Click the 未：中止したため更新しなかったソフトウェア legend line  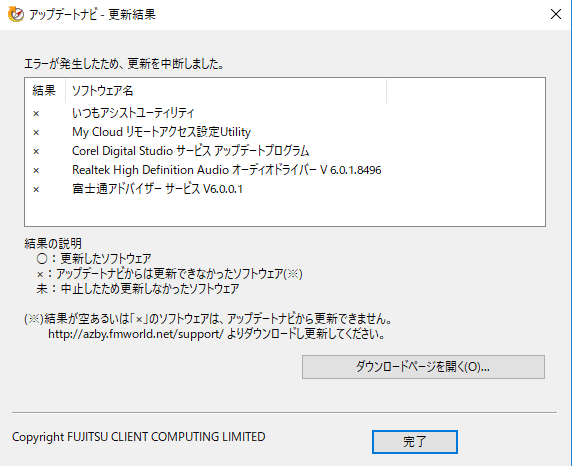138,289
